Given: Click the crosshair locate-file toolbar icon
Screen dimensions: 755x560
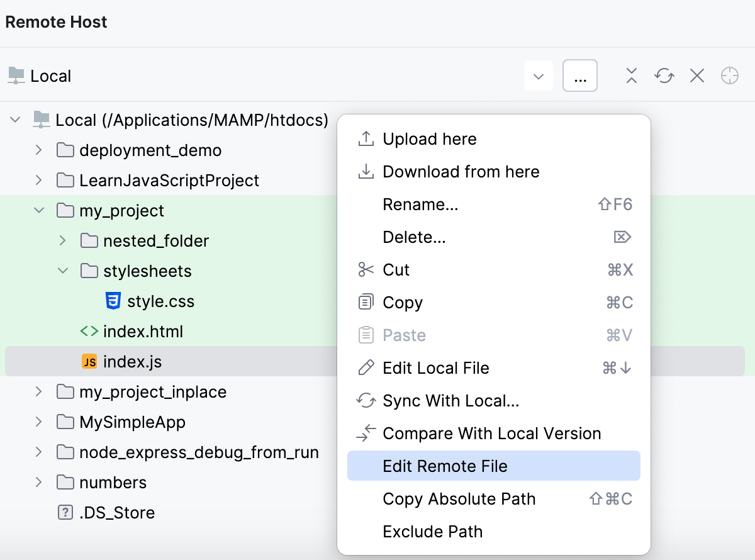Looking at the screenshot, I should tap(729, 75).
